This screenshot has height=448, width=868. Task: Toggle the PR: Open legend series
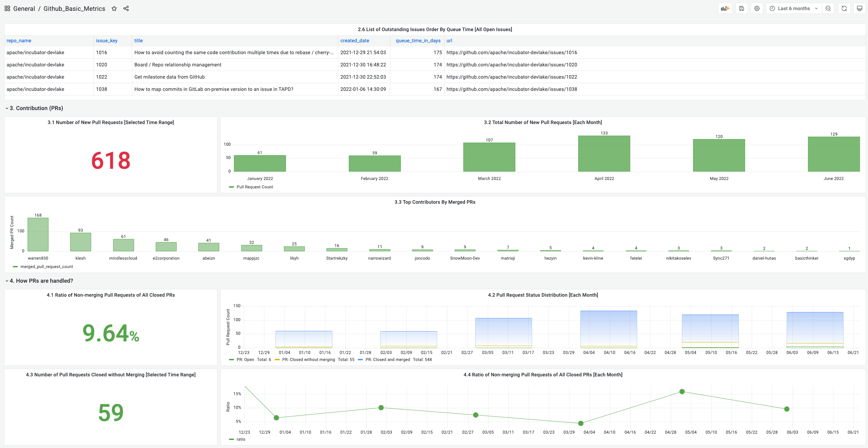[x=245, y=360]
